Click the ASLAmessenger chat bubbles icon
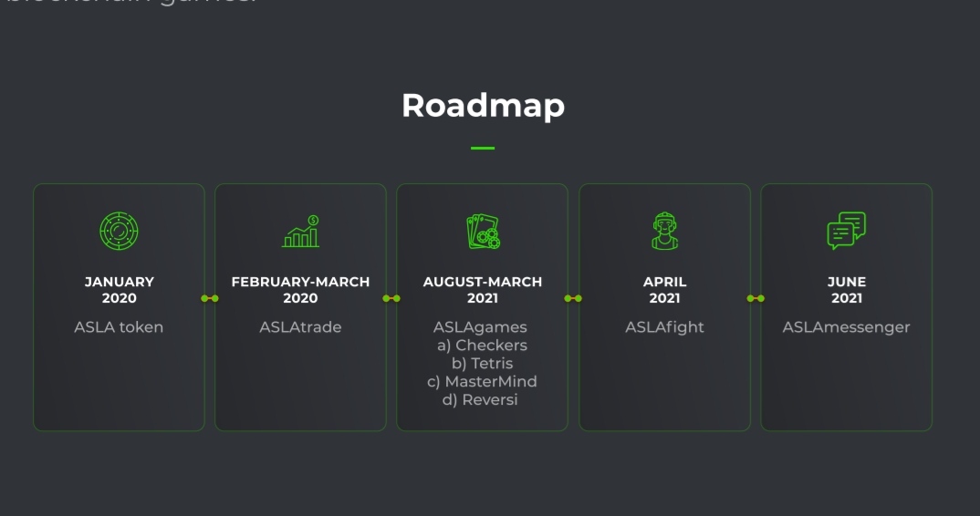The width and height of the screenshot is (980, 516). (846, 232)
